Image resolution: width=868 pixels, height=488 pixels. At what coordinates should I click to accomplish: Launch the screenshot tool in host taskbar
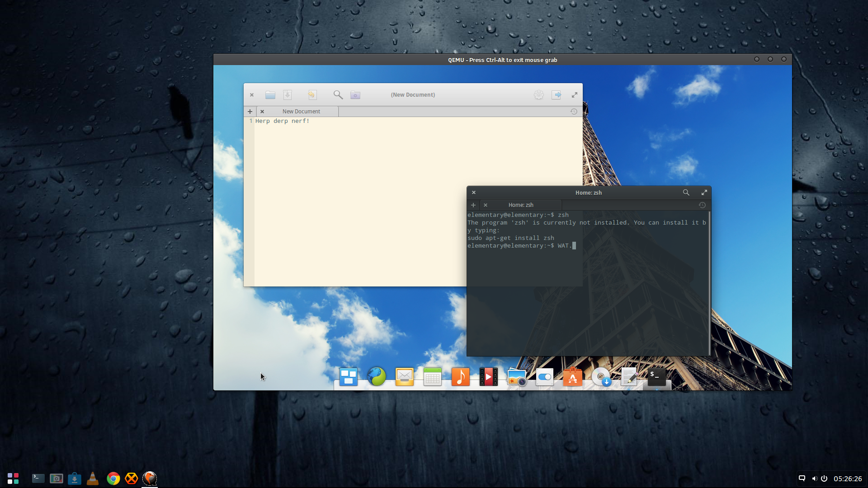tap(57, 479)
